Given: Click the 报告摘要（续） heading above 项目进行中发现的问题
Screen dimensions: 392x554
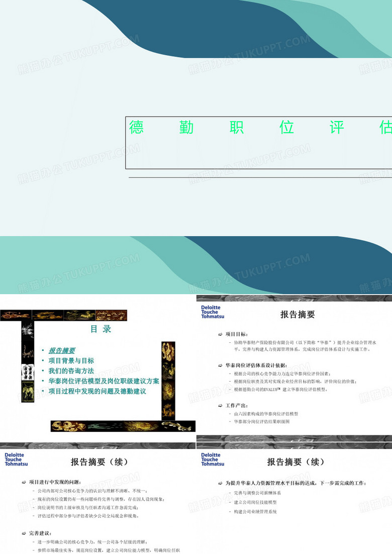Looking at the screenshot, I should (99, 462).
